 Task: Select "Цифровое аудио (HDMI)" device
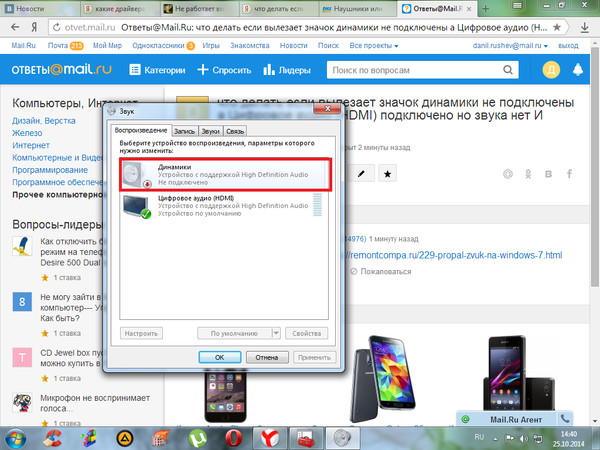[x=225, y=205]
